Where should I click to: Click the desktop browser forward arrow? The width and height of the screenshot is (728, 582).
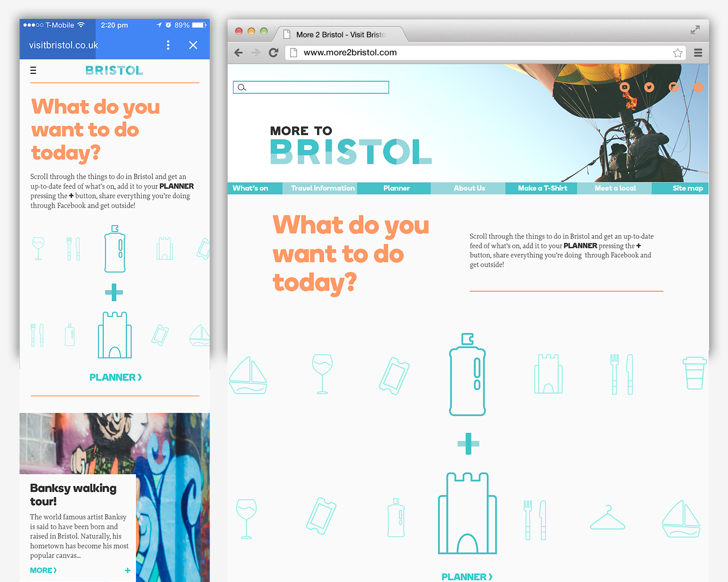point(256,52)
